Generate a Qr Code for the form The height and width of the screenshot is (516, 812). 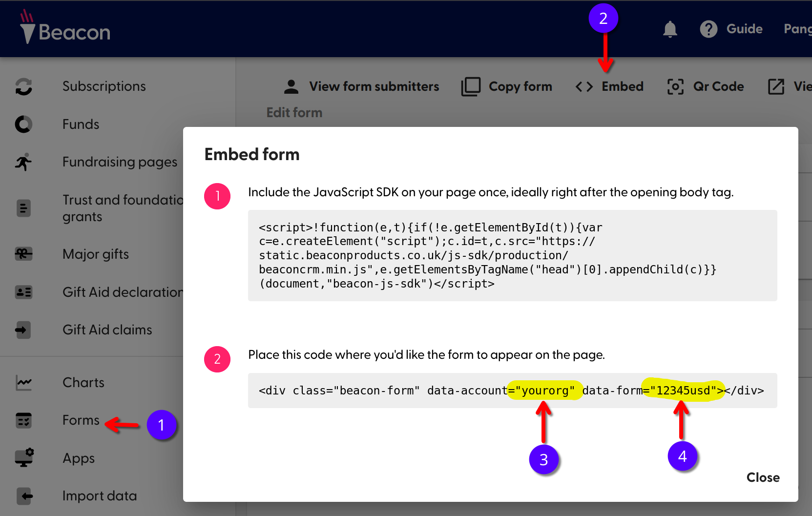706,86
